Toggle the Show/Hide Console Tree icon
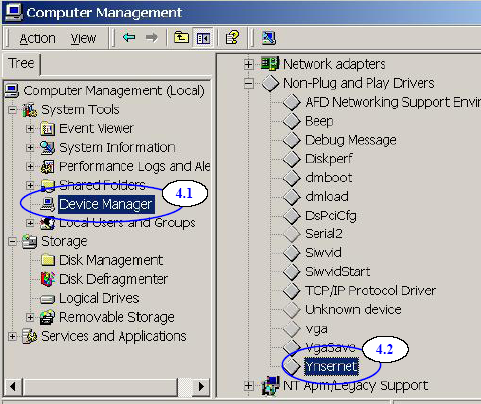Screen dimensions: 481x404 (203, 38)
